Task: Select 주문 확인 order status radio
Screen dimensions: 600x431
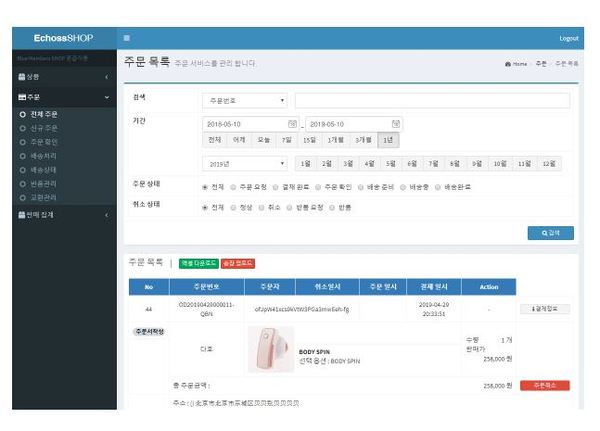Action: pyautogui.click(x=318, y=187)
